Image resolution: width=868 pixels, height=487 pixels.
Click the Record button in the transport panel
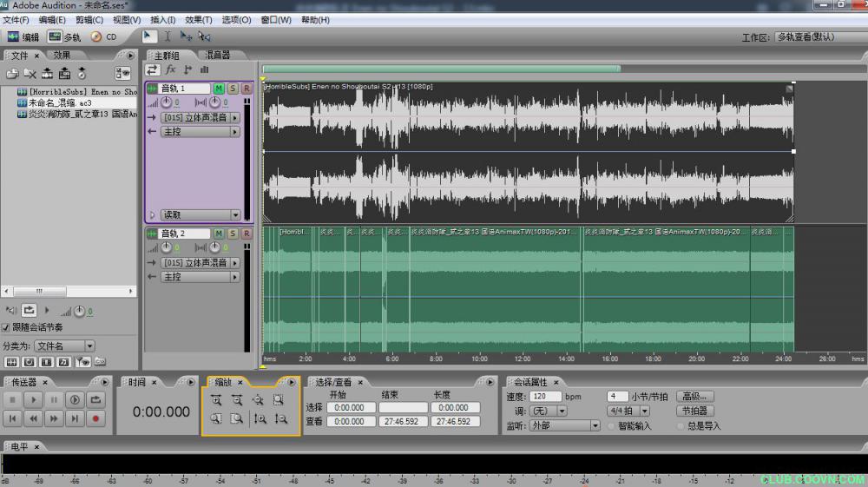(x=96, y=418)
